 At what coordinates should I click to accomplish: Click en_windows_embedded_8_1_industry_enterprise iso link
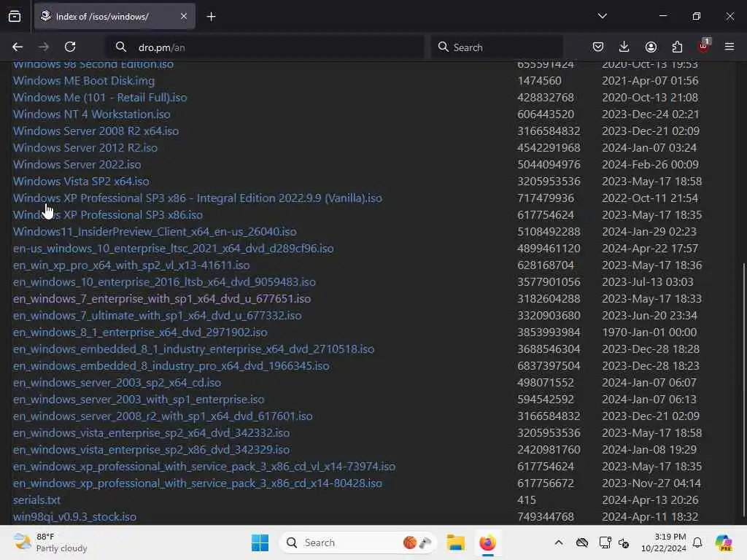193,349
